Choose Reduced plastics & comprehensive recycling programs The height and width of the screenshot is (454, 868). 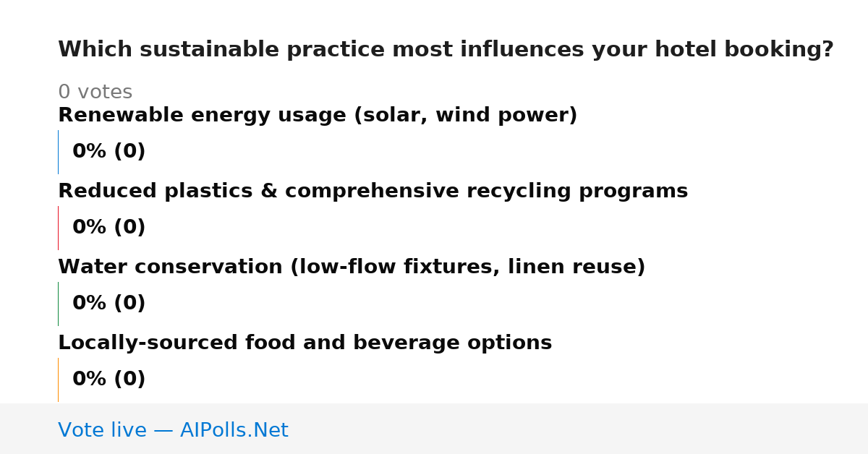pos(373,192)
